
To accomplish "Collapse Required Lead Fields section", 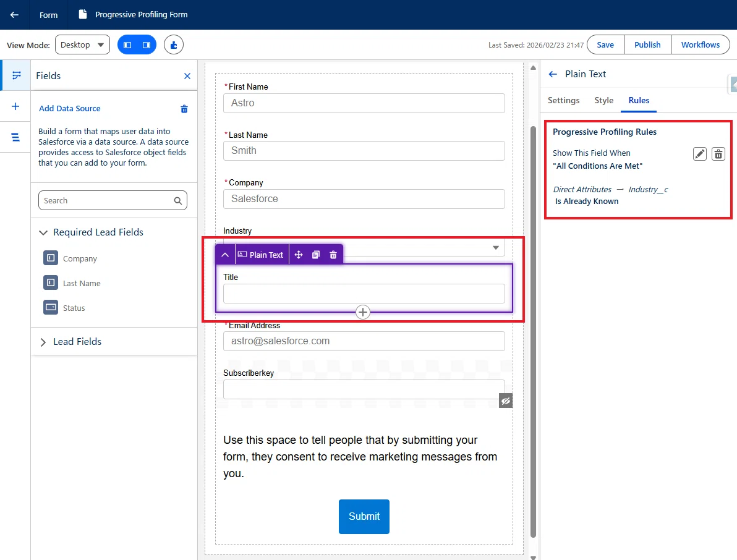I will click(x=43, y=232).
